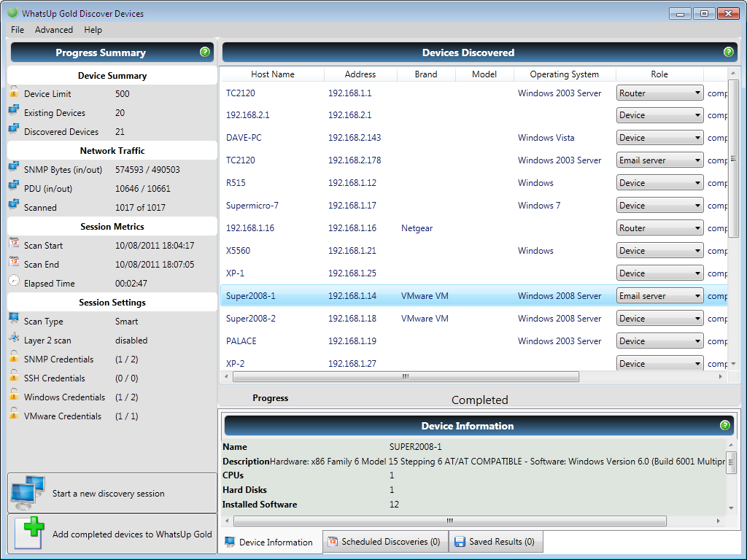This screenshot has width=747, height=560.
Task: Click Device Information horizontal scrollbar thumb
Action: pos(449,521)
